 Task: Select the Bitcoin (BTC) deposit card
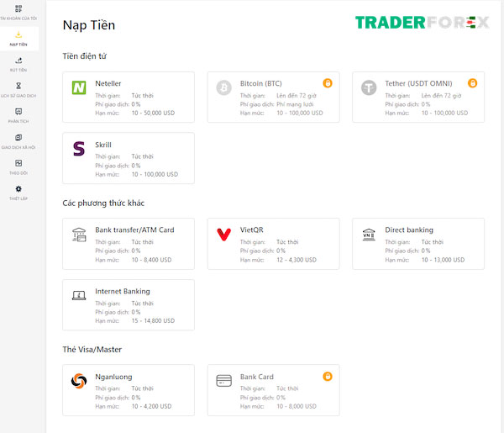(274, 98)
